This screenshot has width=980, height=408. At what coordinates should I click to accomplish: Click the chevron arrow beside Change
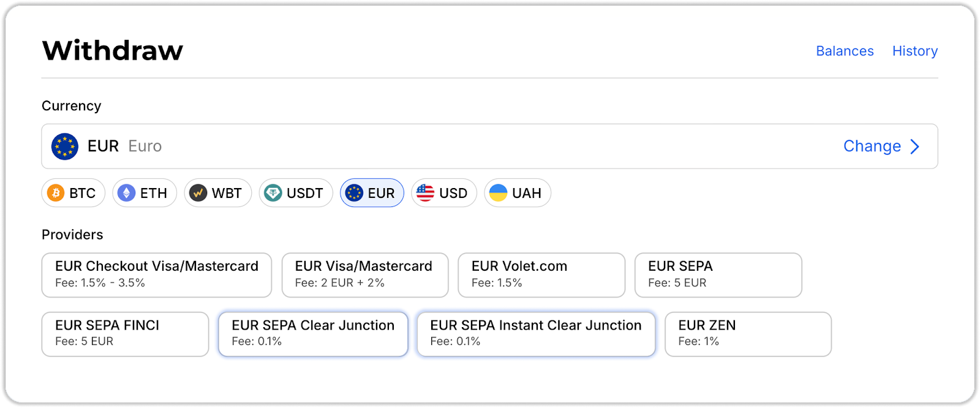coord(915,146)
